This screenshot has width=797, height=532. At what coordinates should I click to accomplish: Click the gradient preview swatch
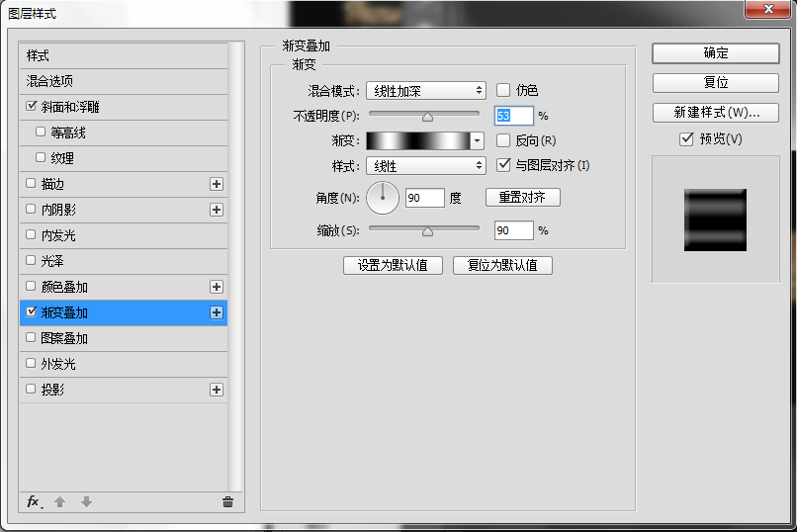coord(418,140)
